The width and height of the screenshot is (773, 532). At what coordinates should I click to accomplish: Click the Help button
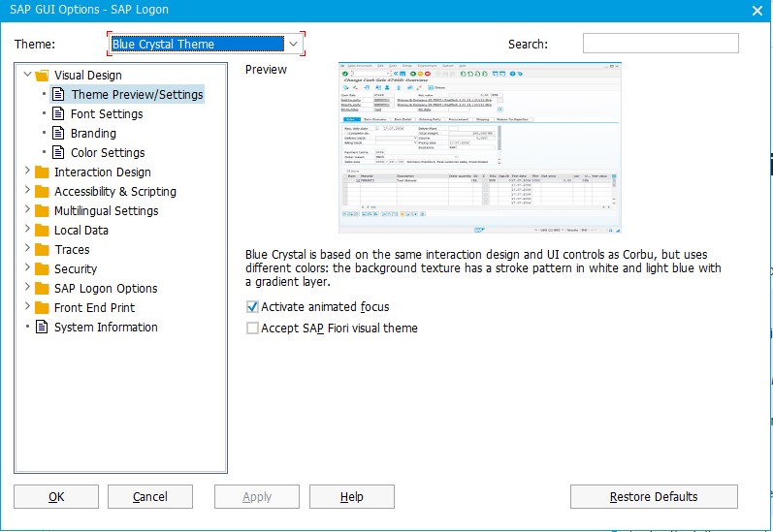351,496
